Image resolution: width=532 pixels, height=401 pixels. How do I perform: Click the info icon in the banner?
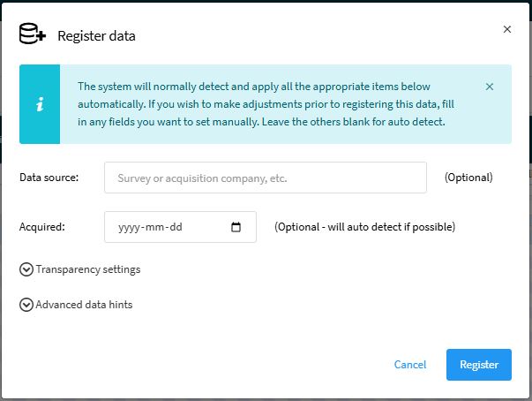(x=40, y=104)
